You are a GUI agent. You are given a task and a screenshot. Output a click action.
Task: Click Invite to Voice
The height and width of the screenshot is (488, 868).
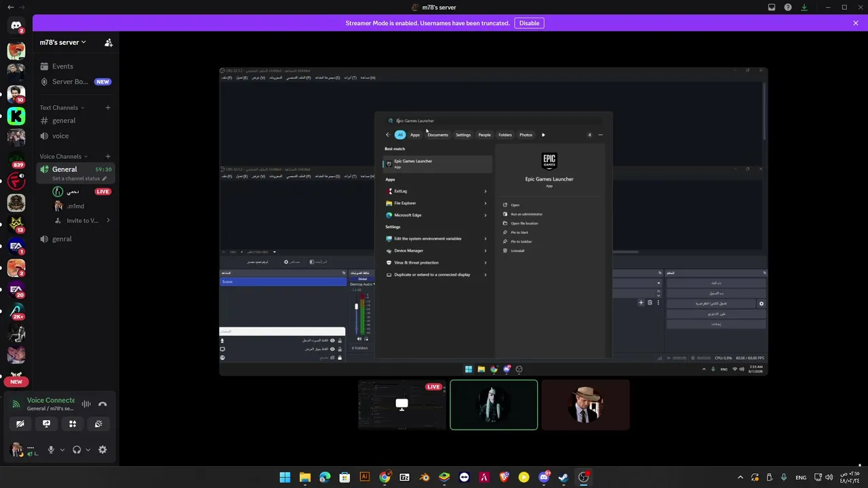[x=82, y=221]
